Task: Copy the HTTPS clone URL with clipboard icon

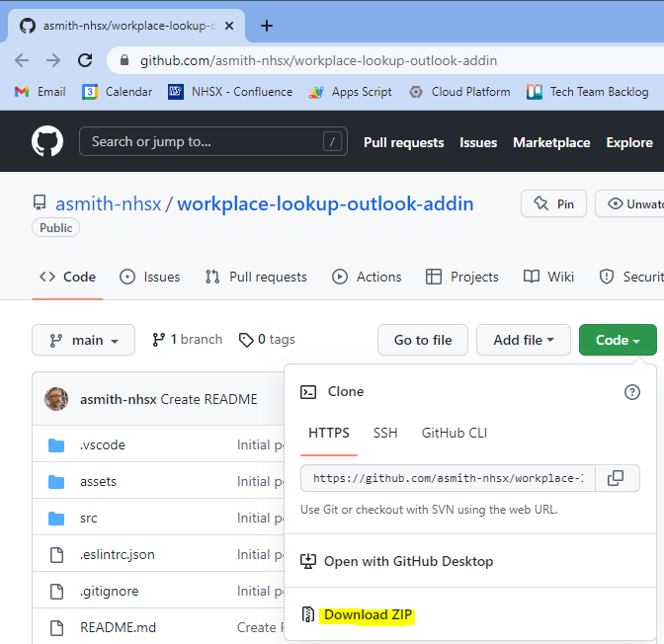Action: point(617,478)
